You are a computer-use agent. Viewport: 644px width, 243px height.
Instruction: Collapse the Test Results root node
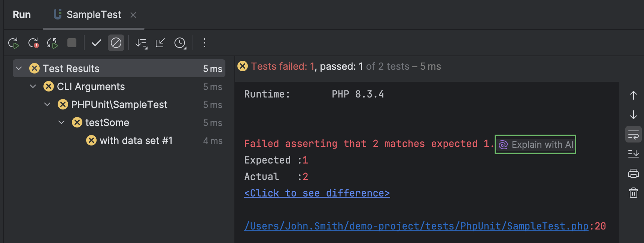tap(19, 68)
